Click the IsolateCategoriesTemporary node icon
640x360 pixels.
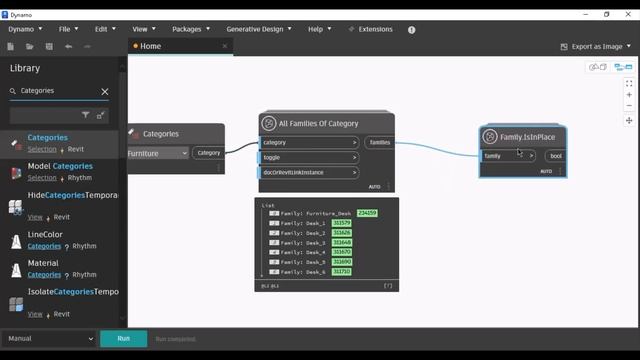(16, 304)
